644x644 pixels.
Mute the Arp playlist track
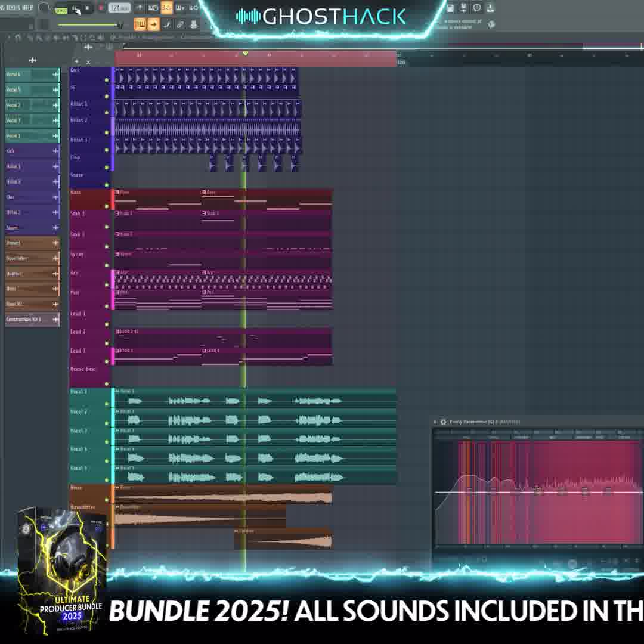(x=107, y=284)
